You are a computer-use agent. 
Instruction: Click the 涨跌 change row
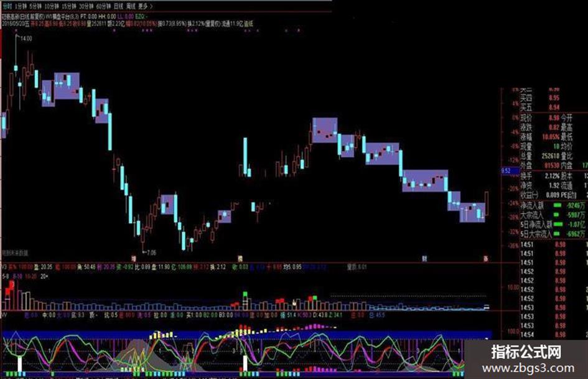[540, 128]
